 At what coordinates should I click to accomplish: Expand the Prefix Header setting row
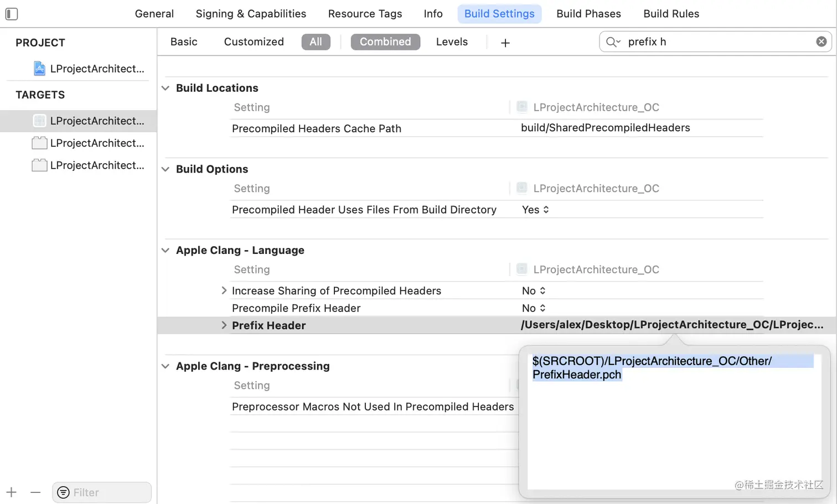224,325
